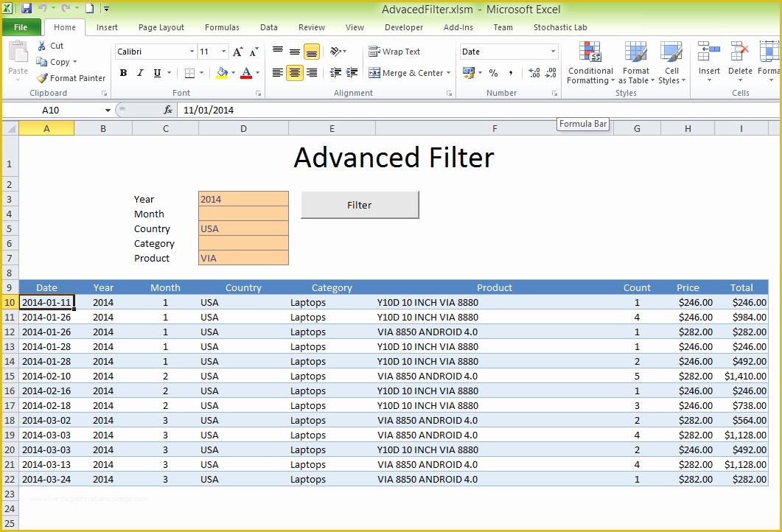Apply Percent Style format
This screenshot has height=532, width=782.
point(493,73)
